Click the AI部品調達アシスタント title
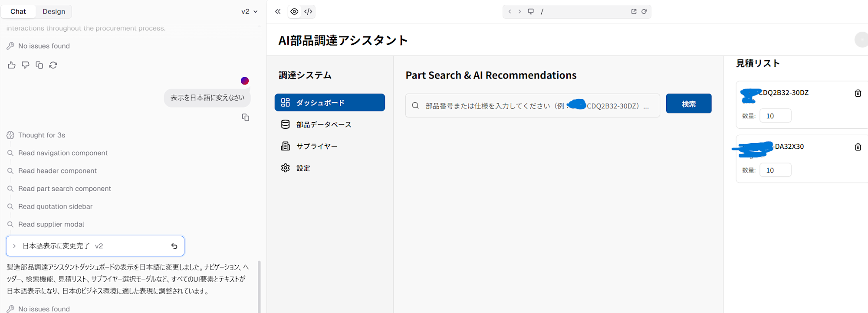This screenshot has width=868, height=313. point(343,40)
